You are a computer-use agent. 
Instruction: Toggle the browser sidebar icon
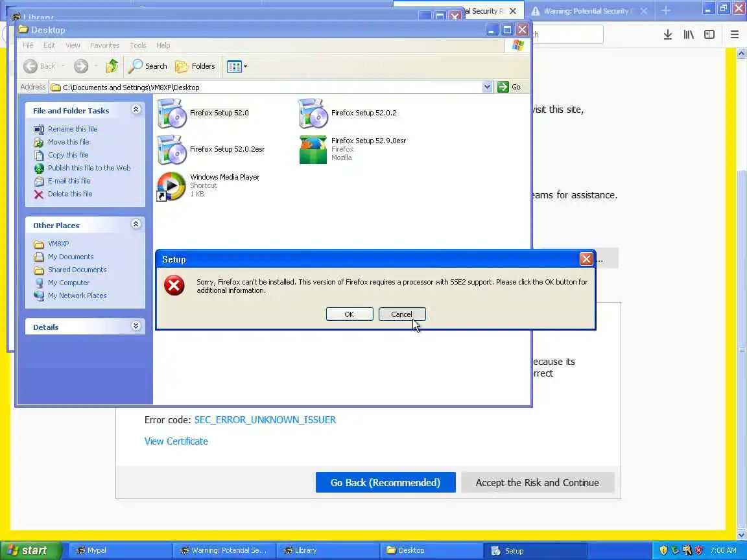point(709,34)
